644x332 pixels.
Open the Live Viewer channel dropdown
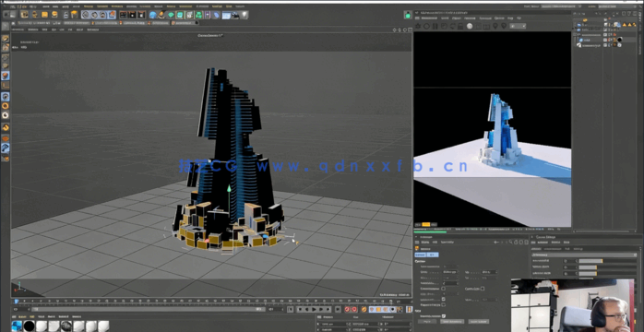[518, 26]
